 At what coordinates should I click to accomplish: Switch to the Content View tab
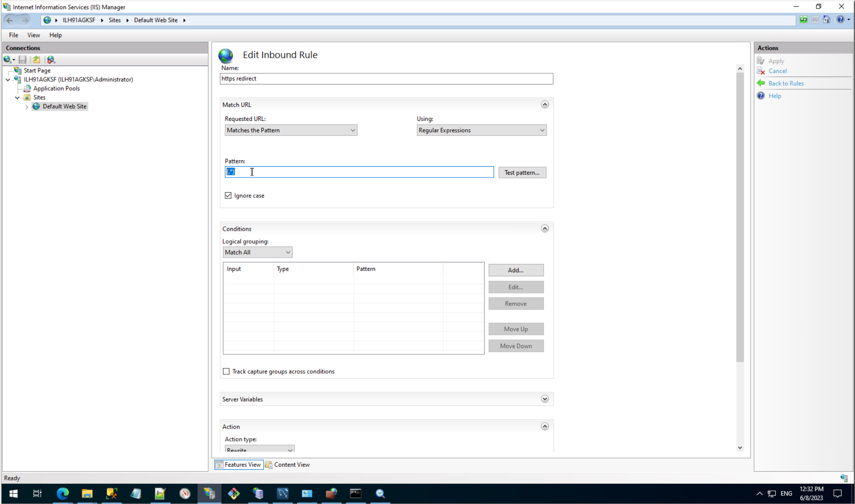point(288,465)
